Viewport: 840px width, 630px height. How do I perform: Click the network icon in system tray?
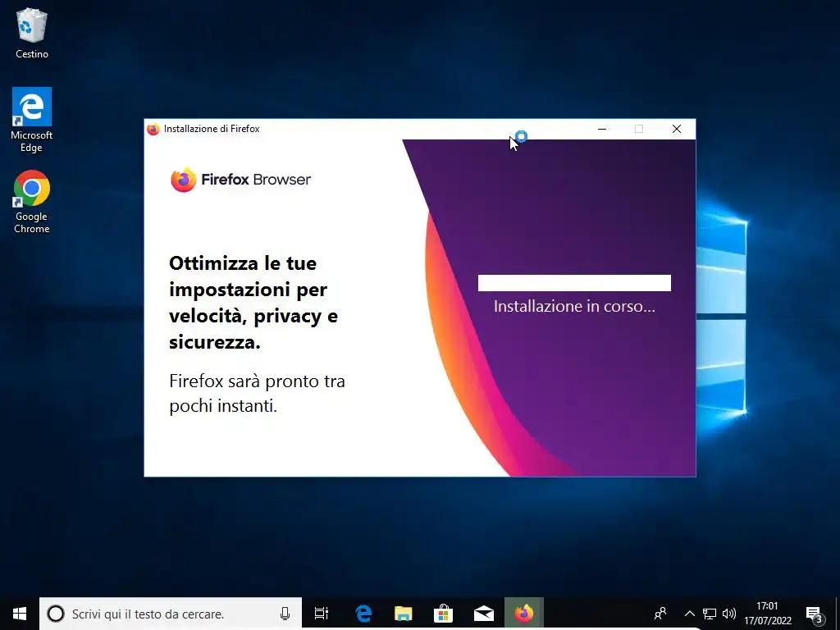(x=710, y=614)
